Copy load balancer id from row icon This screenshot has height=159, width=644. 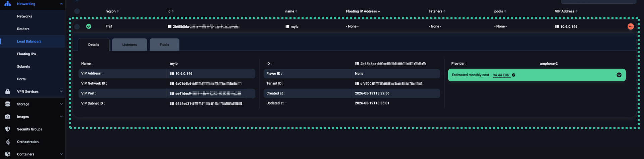(169, 26)
